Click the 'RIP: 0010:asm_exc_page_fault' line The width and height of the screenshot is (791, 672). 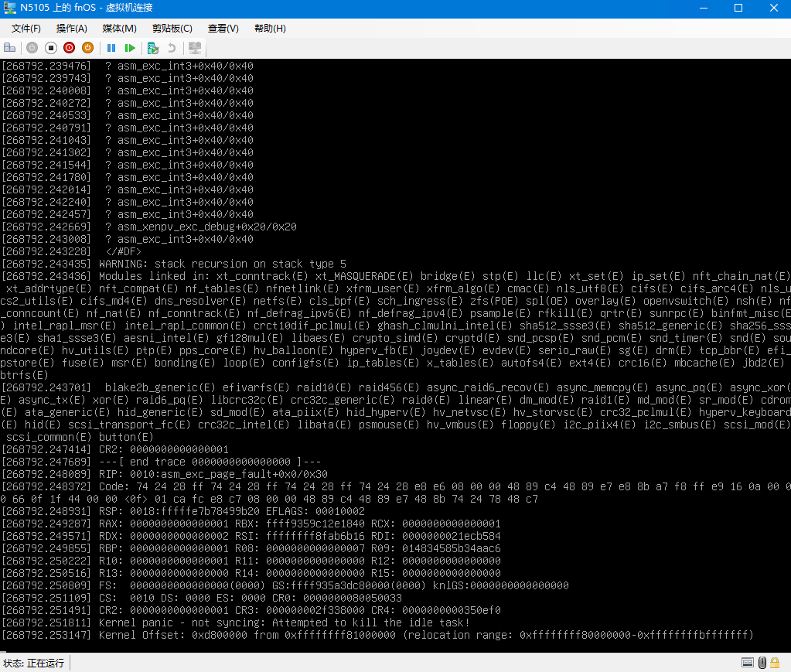(x=165, y=474)
